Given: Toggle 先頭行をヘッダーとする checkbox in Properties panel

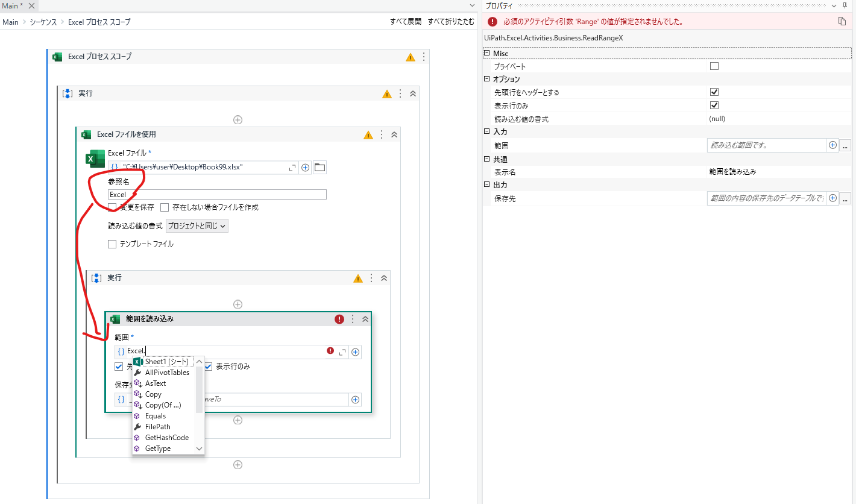Looking at the screenshot, I should [x=714, y=92].
